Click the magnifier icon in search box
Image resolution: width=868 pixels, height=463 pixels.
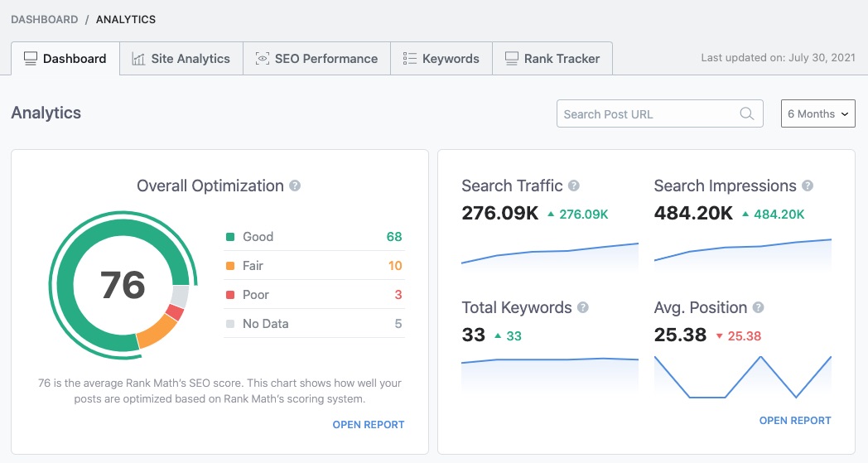pos(747,114)
